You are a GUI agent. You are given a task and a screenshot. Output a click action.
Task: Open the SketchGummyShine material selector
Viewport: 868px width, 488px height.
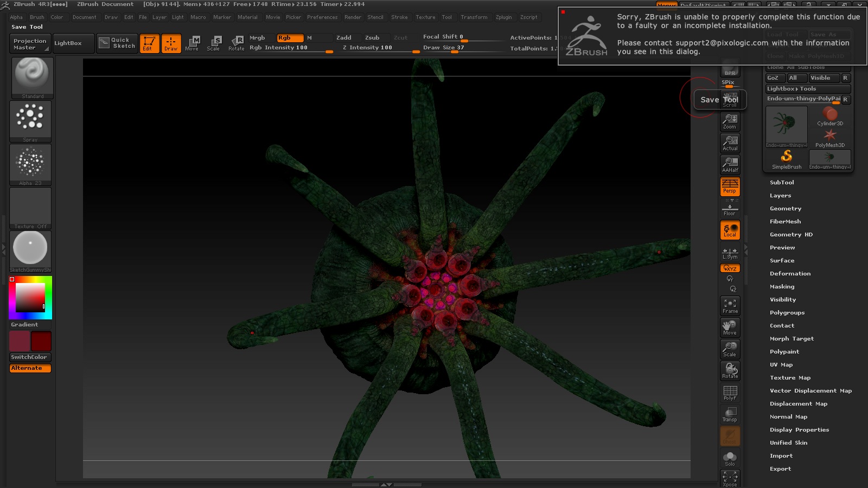30,252
